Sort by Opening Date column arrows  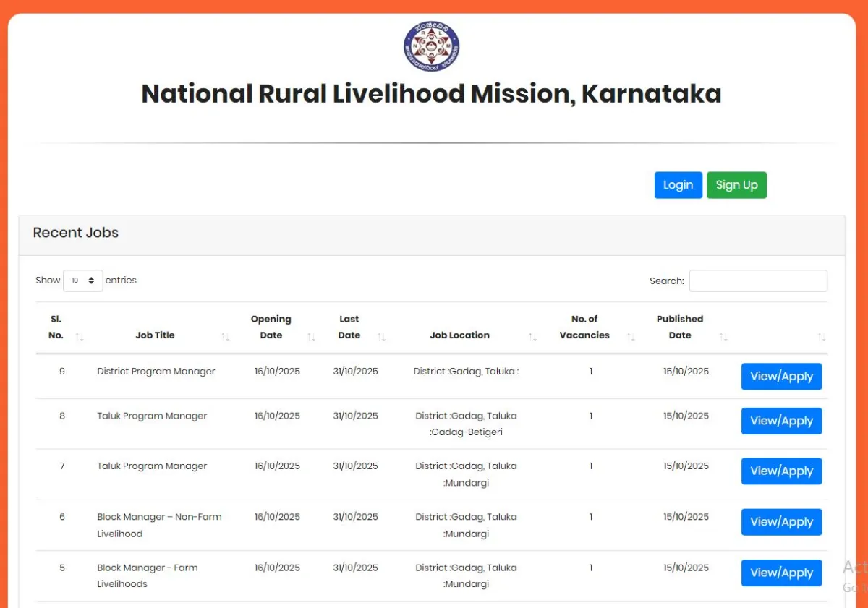[x=311, y=337]
